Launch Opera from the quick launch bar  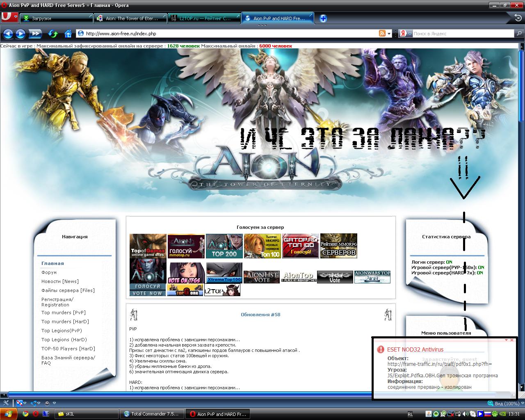pos(36,414)
